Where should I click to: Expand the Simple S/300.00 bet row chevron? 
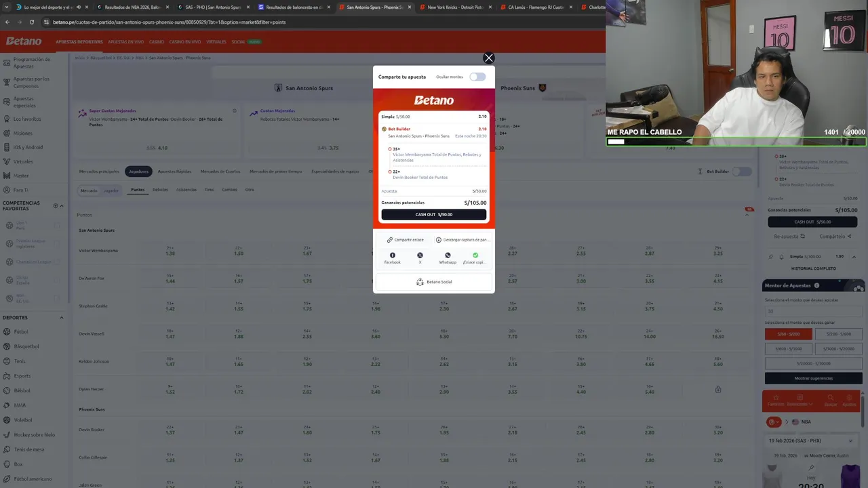[854, 257]
